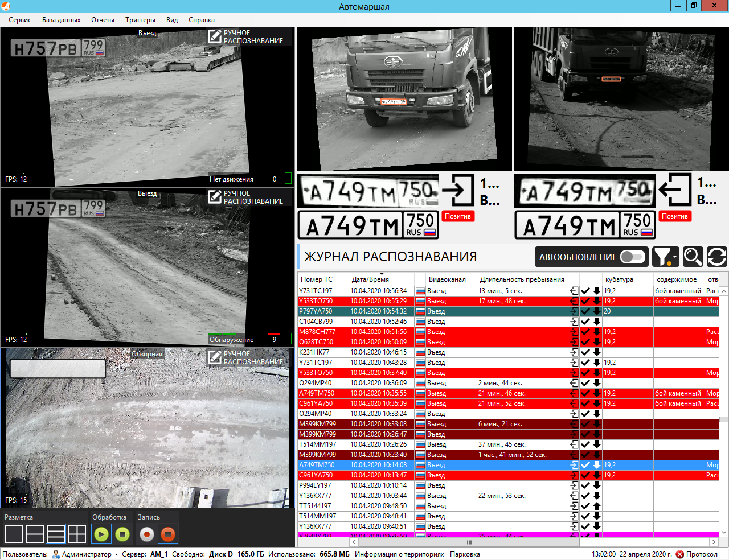Viewport: 729px width, 560px height.
Task: Stop recording with the orange stop button
Action: tap(168, 534)
